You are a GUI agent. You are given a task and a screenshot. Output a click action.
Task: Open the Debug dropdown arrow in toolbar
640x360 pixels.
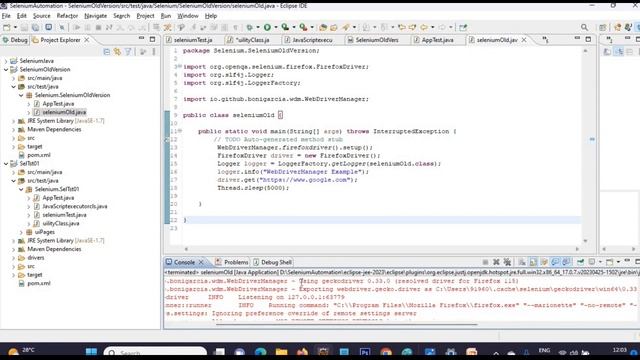(258, 27)
